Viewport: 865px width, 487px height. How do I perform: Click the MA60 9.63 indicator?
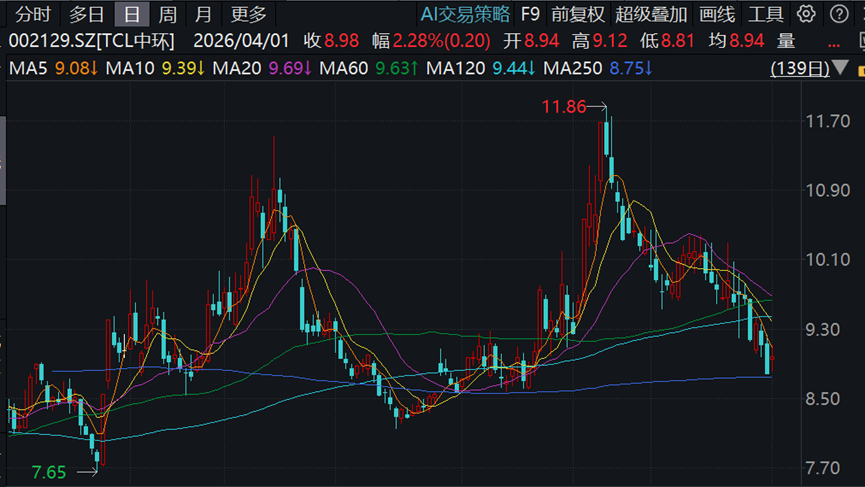(369, 68)
